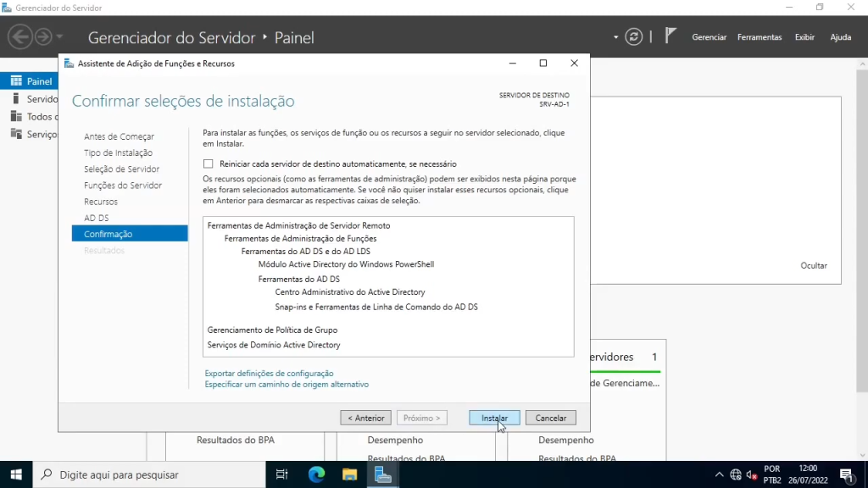This screenshot has height=488, width=868.
Task: Click the Cancelar button
Action: point(551,419)
